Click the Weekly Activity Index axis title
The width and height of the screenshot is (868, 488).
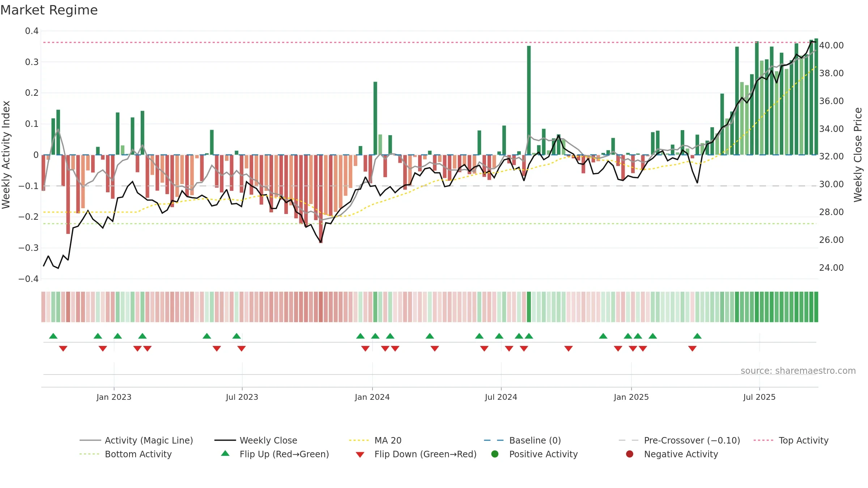coord(6,155)
